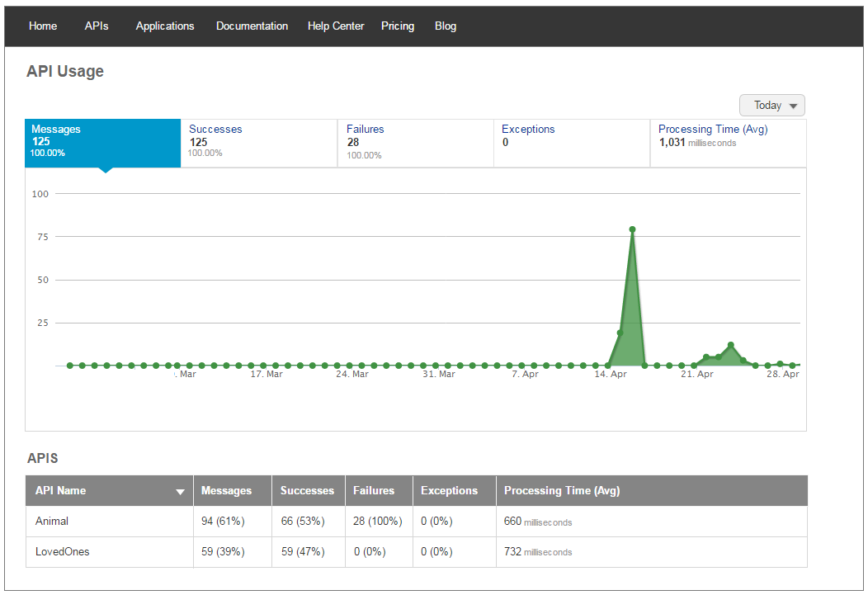Switch to the Successes metric tab
The width and height of the screenshot is (868, 595).
[x=258, y=142]
